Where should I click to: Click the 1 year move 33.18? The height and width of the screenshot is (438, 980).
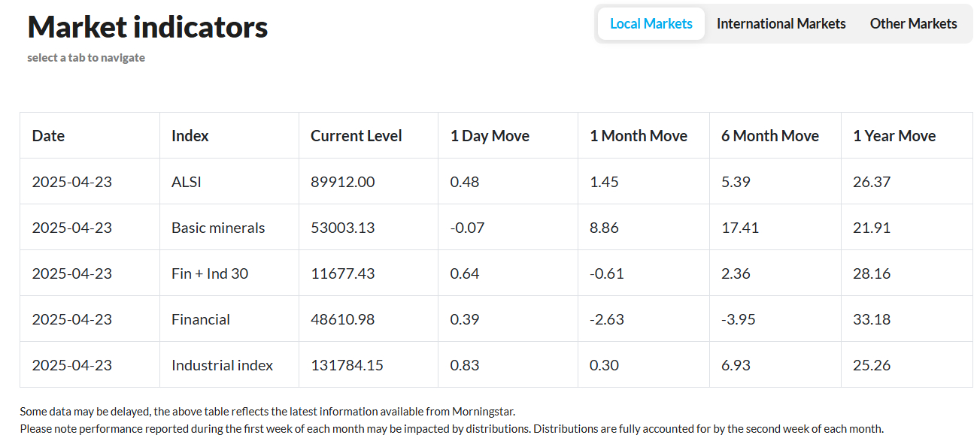(872, 319)
